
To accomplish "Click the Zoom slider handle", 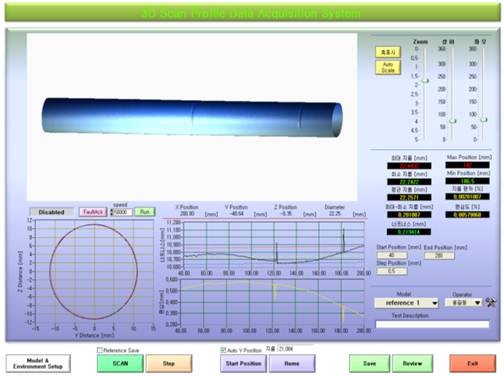I will tap(425, 81).
